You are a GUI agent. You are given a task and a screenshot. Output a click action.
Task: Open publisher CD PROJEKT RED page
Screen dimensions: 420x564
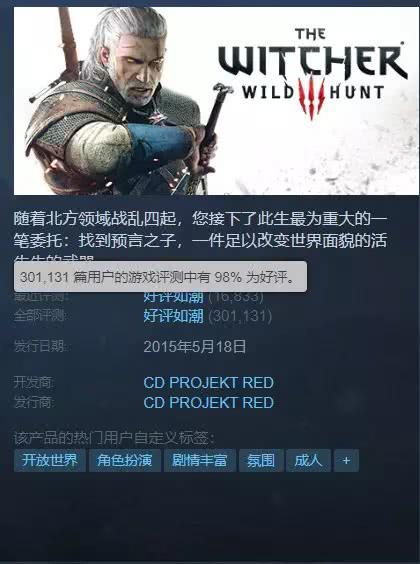[x=209, y=402]
